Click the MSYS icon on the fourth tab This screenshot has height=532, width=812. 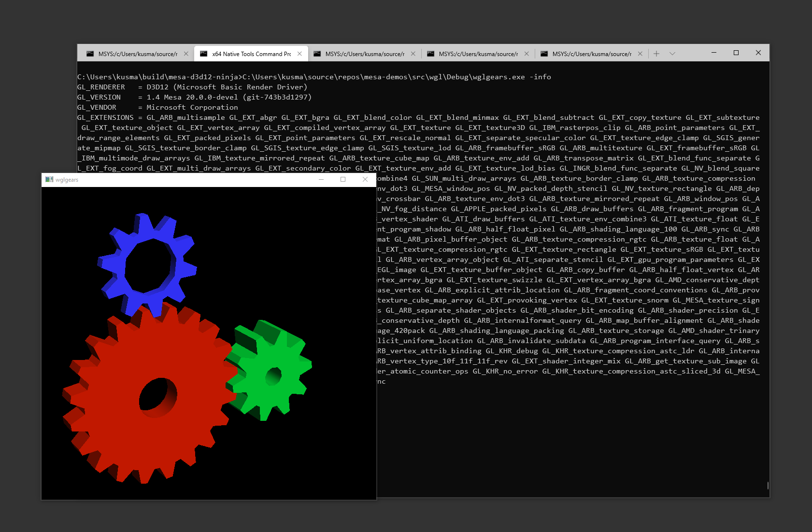(x=431, y=54)
